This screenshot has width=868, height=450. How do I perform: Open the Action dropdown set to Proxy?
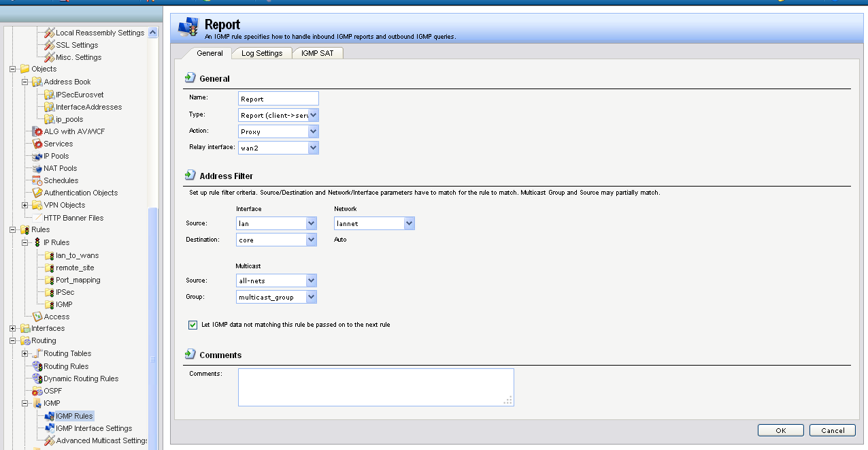313,131
